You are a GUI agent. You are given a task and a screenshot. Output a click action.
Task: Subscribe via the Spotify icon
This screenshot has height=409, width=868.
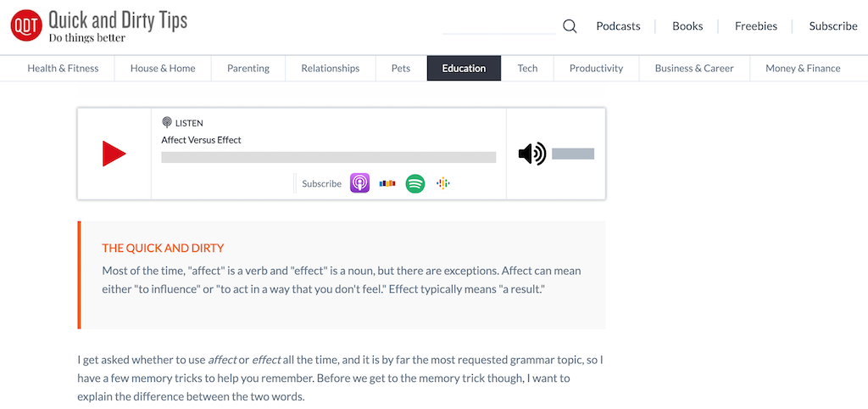tap(415, 183)
